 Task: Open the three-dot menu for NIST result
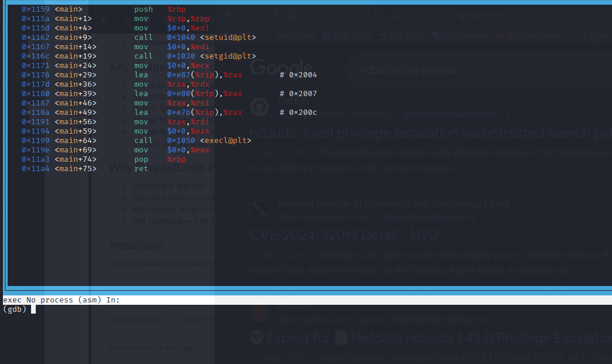tap(519, 217)
